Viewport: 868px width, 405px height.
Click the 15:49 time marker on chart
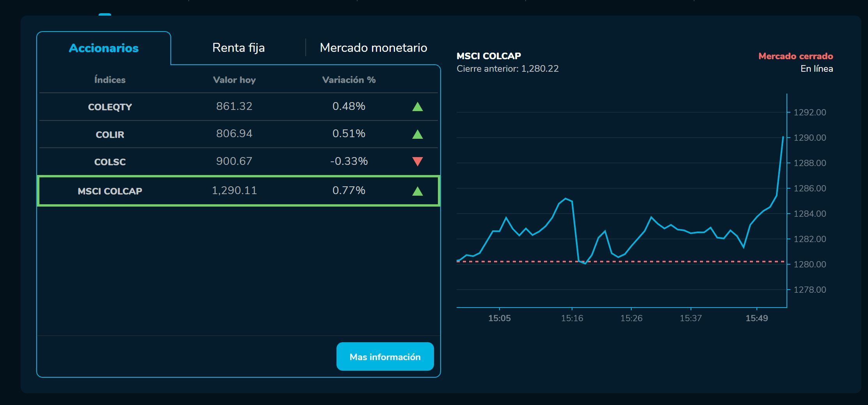pos(756,318)
